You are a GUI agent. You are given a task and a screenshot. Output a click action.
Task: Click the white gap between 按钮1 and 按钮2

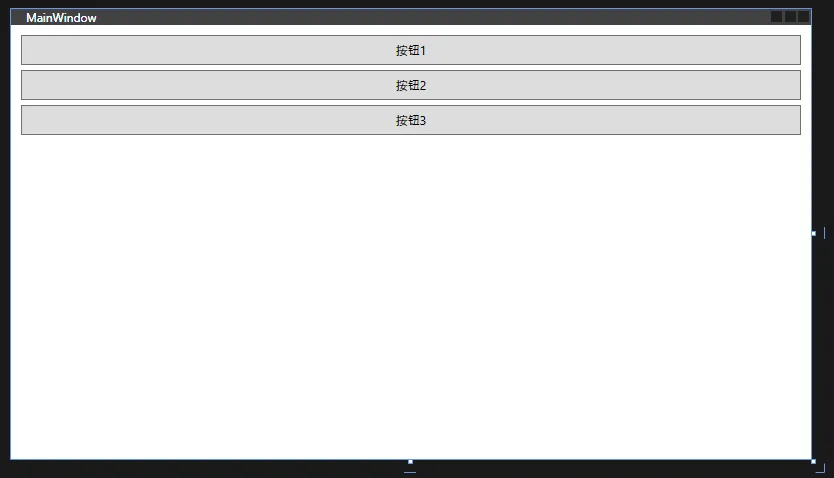411,68
